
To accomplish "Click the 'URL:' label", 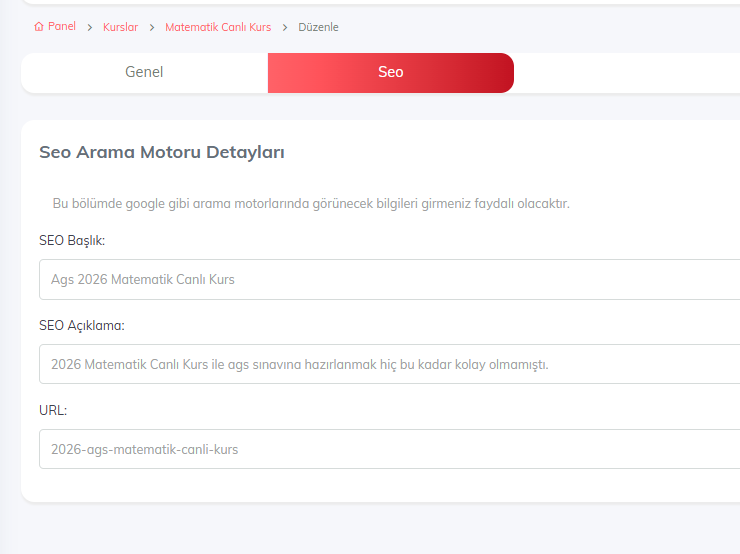I will coord(53,411).
